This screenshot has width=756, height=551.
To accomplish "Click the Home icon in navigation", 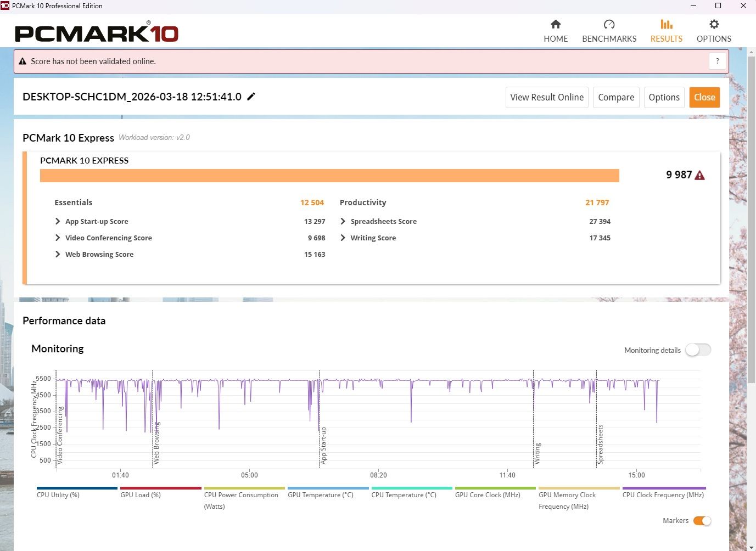I will point(556,24).
